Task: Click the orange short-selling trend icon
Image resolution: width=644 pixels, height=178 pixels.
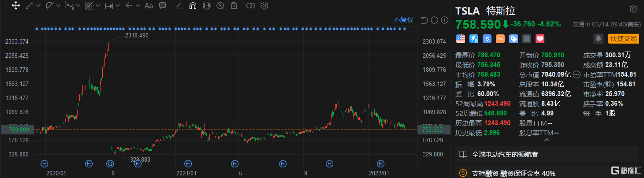Action: point(500,39)
